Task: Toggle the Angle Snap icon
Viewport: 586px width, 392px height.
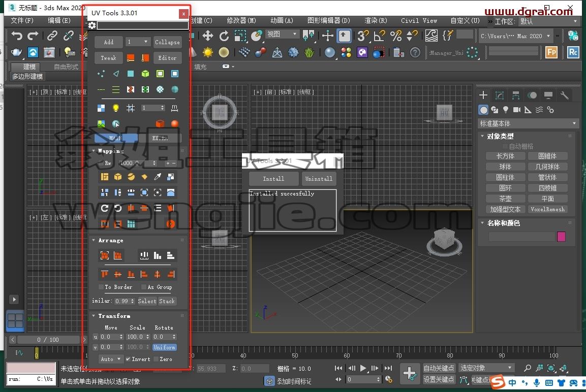Action: pos(379,36)
